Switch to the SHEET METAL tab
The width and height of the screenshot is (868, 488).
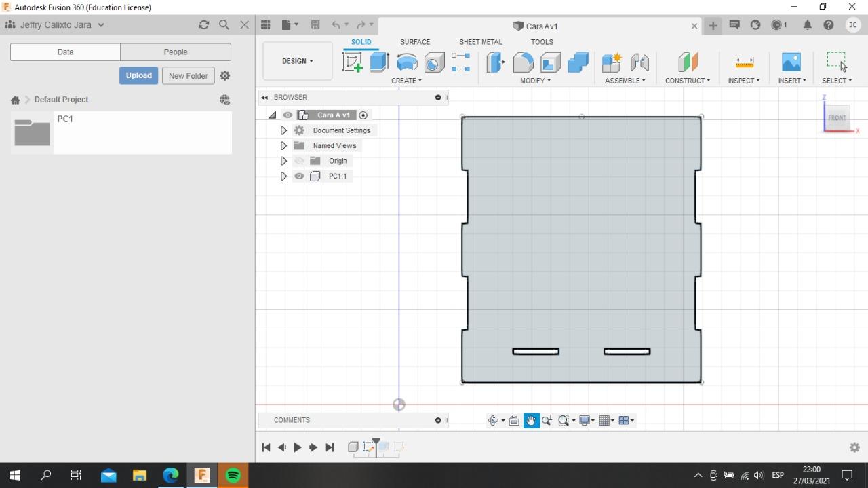coord(480,42)
